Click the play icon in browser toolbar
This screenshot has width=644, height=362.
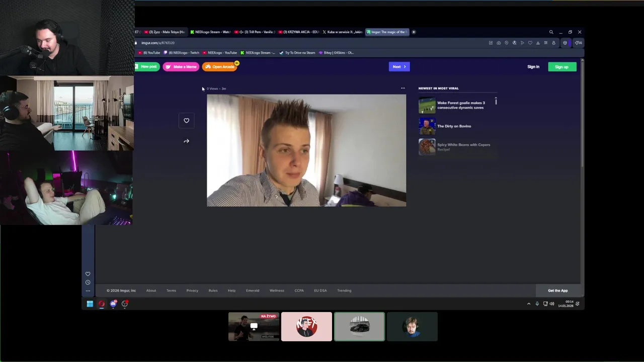tap(522, 43)
